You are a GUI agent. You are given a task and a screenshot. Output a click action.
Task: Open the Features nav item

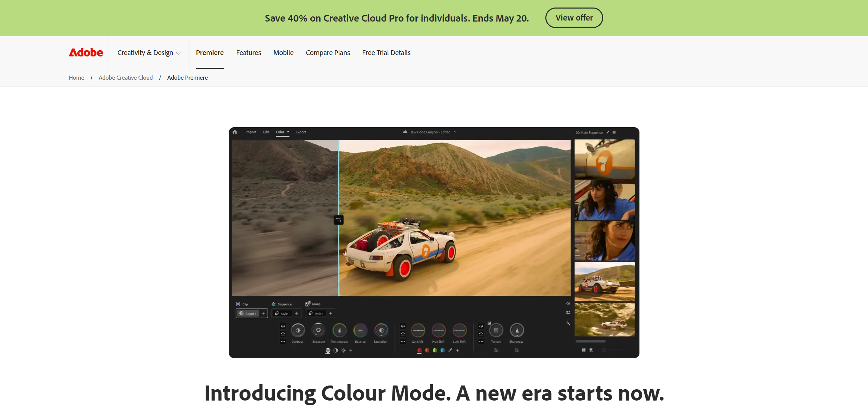coord(248,53)
